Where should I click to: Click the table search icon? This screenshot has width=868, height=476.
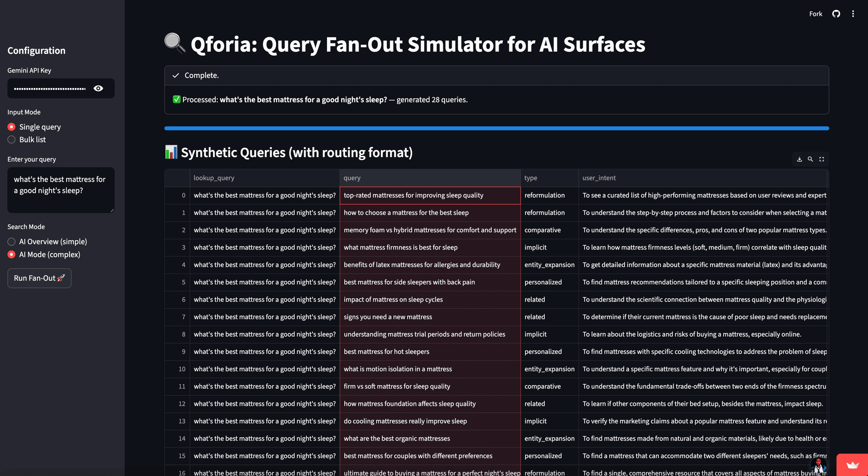[810, 159]
